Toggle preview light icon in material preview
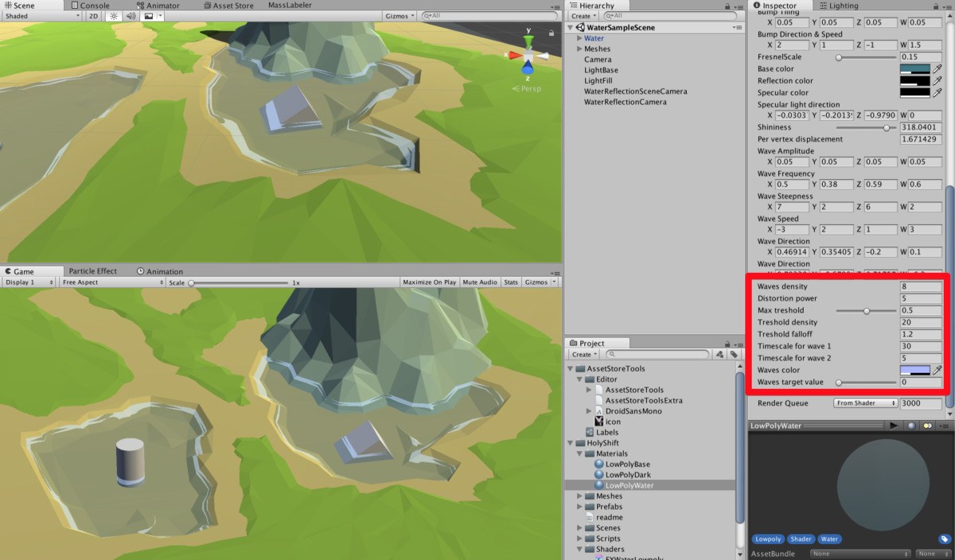This screenshot has height=560, width=955. (927, 426)
